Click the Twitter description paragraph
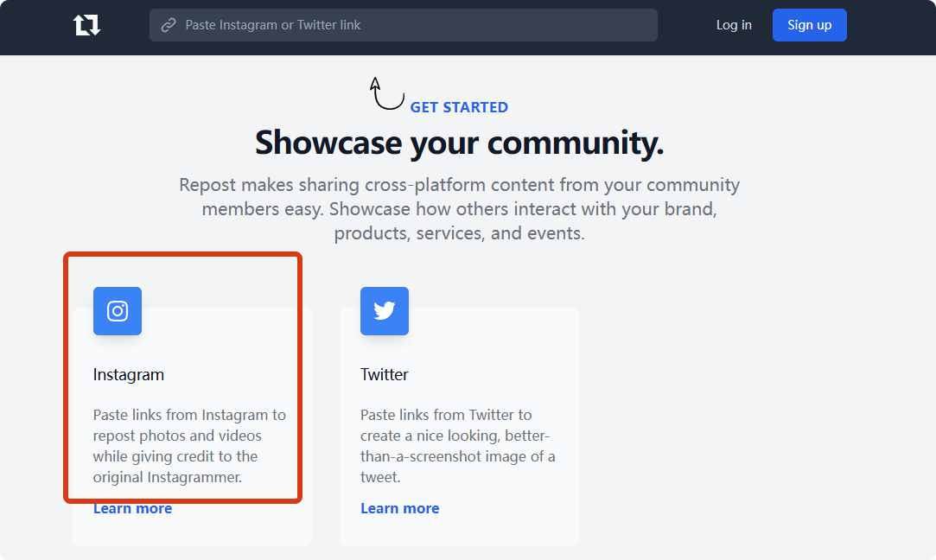Screen dimensions: 936x560 tap(457, 446)
